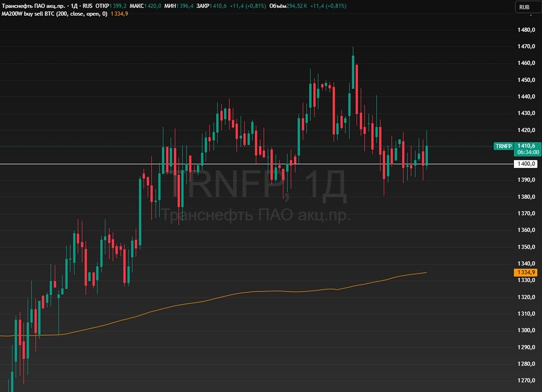542x392 pixels.
Task: Click the 1450,0 price axis label
Action: click(526, 80)
